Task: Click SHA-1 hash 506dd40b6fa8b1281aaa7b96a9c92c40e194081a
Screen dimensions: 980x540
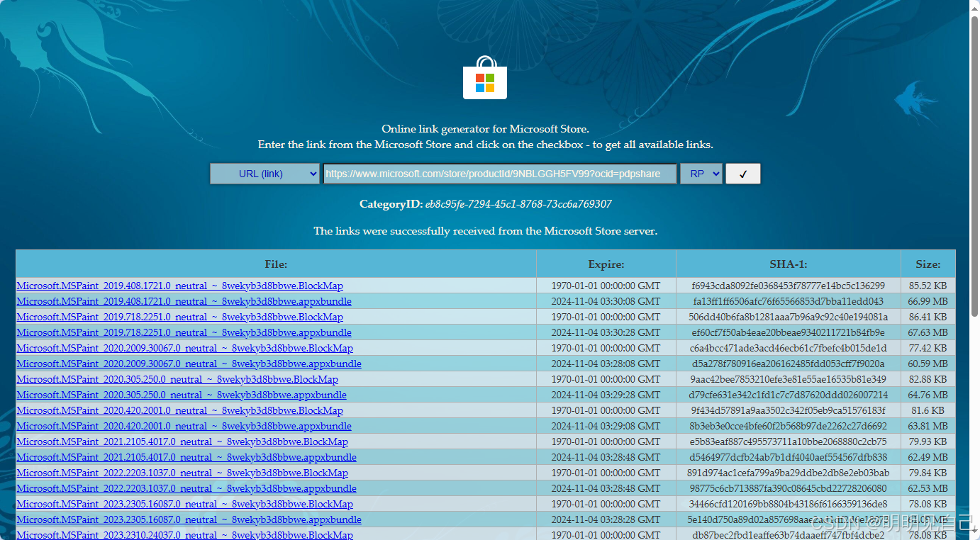Action: point(789,317)
